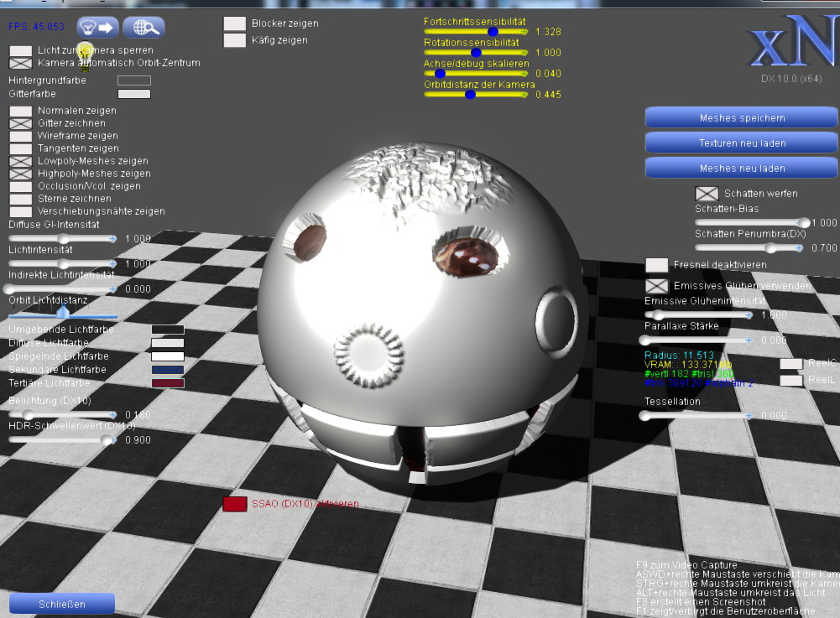This screenshot has height=618, width=840.
Task: Click 'Meshes speichern' button
Action: 742,118
